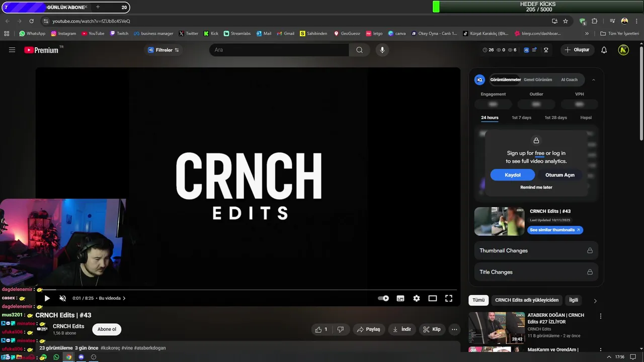The image size is (644, 362).
Task: Open the account avatar menu
Action: [x=623, y=50]
